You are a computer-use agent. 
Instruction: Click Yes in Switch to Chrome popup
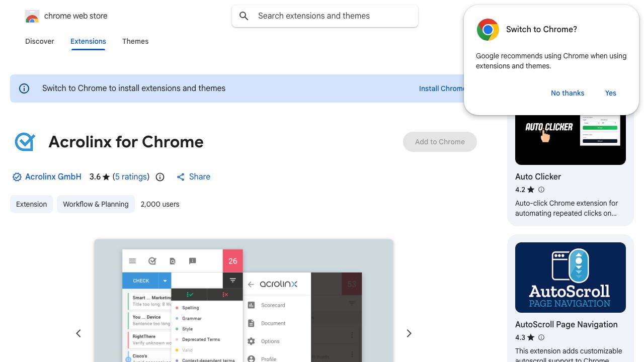tap(611, 93)
